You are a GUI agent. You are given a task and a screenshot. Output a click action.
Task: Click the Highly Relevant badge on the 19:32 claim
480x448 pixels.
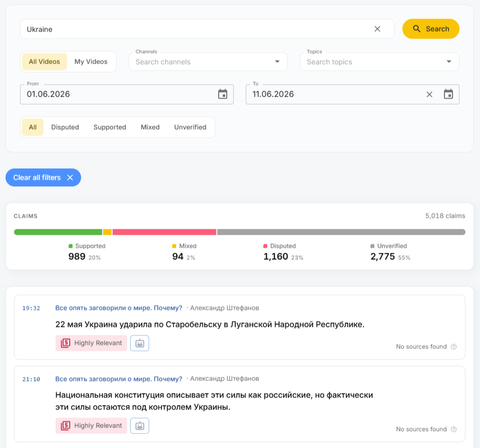click(x=91, y=343)
